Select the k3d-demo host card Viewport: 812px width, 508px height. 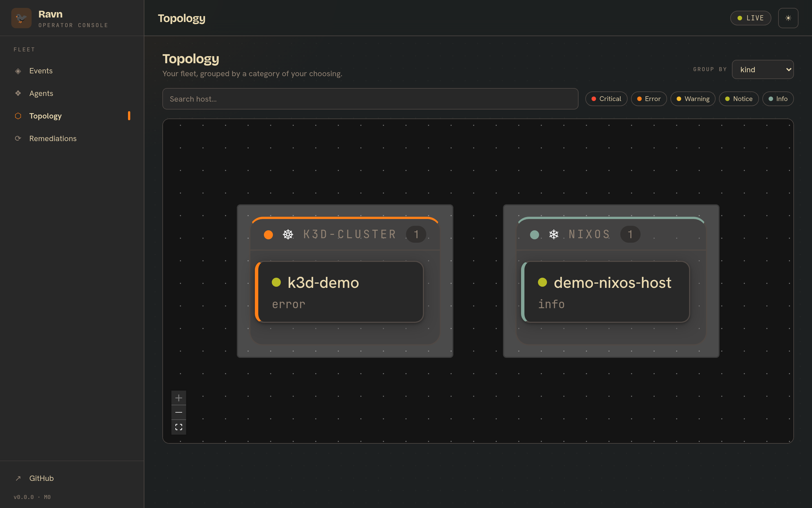point(339,292)
